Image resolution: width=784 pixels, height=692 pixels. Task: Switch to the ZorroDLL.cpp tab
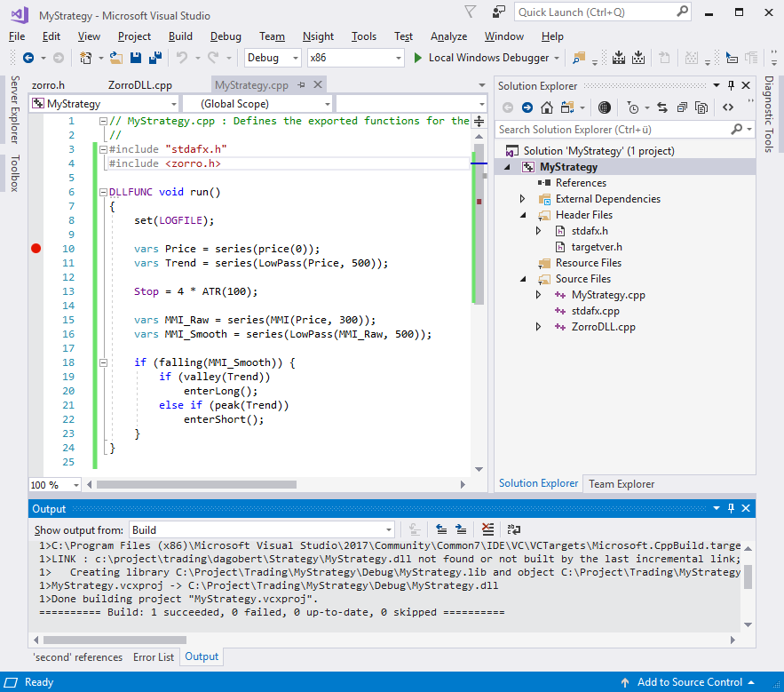coord(140,85)
